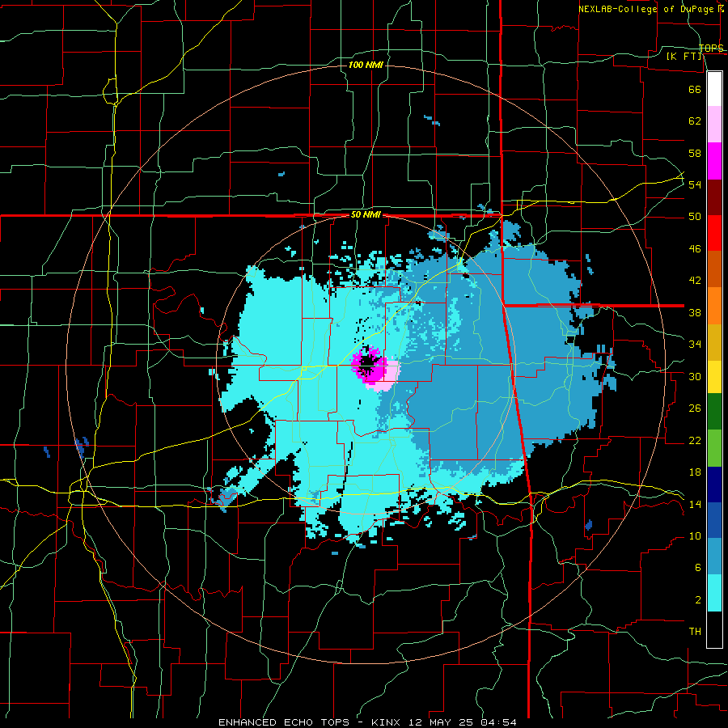Click the yellow 34 kft legend swatch
Screen dimensions: 728x728
coord(714,376)
